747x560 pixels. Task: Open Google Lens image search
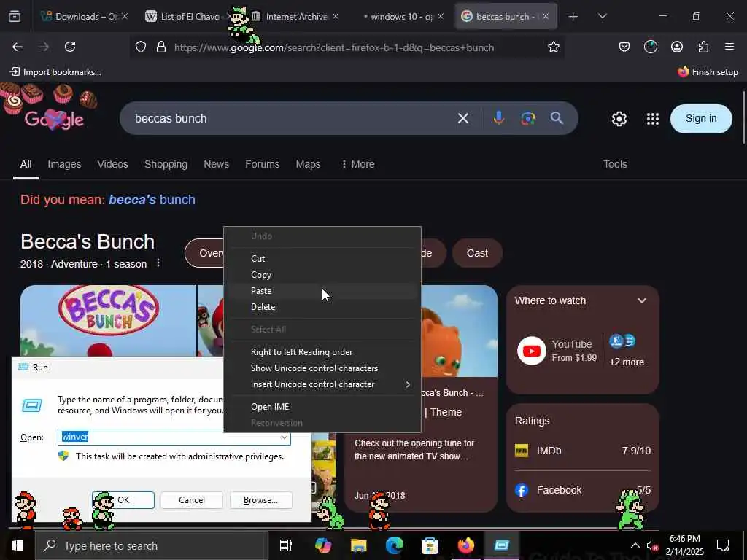tap(528, 118)
